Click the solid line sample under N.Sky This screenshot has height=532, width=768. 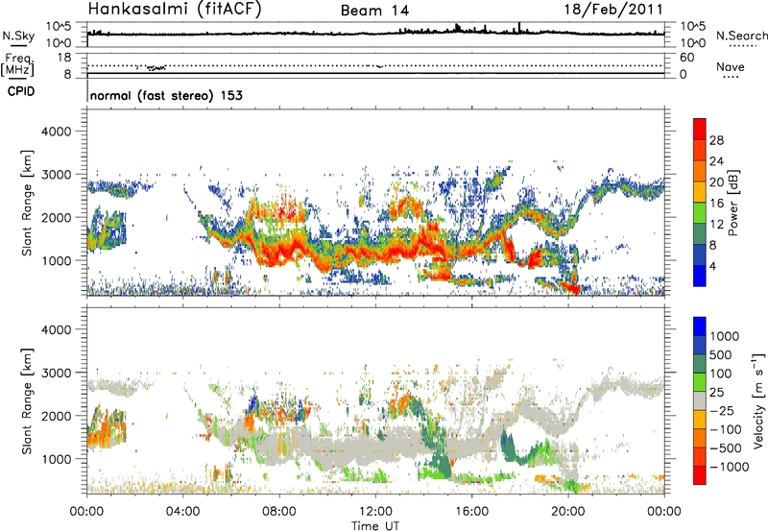pos(18,45)
